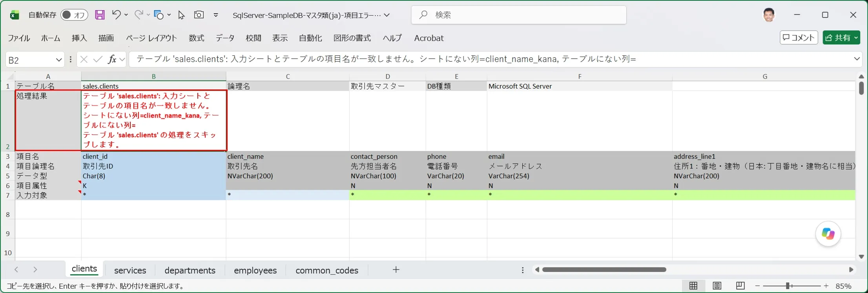Open the Undo history dropdown arrow
Viewport: 868px width, 293px height.
coord(126,15)
